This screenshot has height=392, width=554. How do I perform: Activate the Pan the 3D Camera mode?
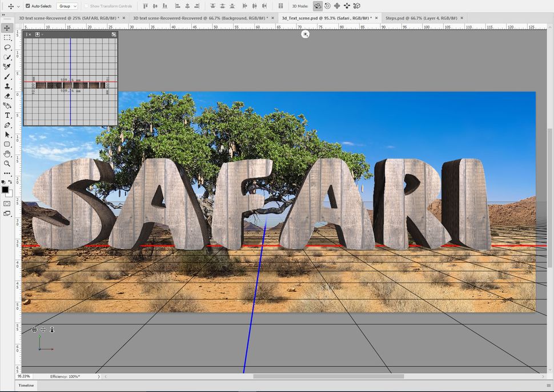click(x=337, y=6)
